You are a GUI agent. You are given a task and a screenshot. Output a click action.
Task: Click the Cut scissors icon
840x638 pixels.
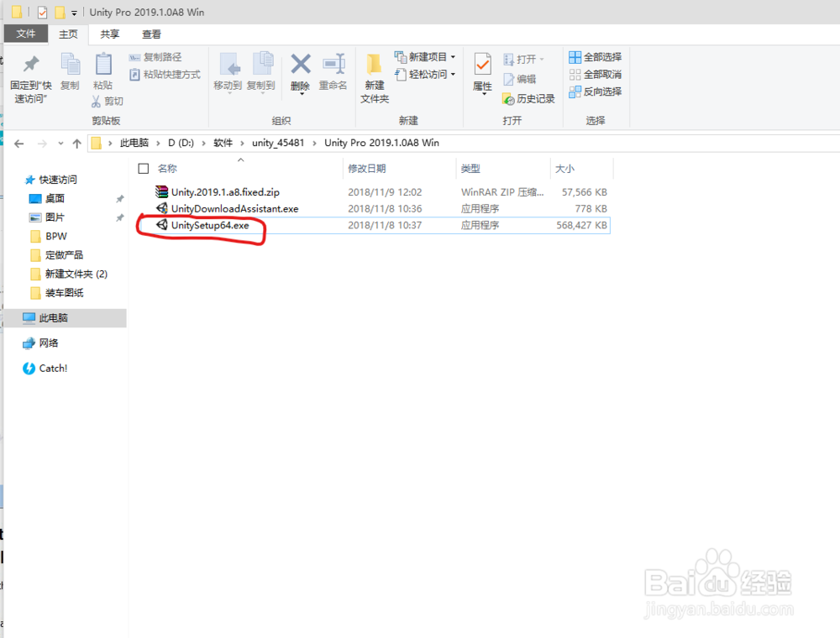click(x=96, y=102)
